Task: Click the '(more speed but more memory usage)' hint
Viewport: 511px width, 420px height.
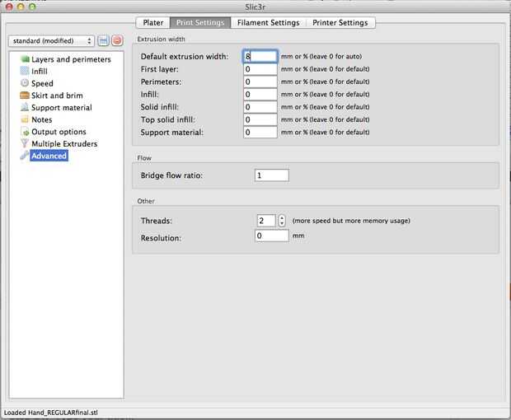Action: [351, 221]
